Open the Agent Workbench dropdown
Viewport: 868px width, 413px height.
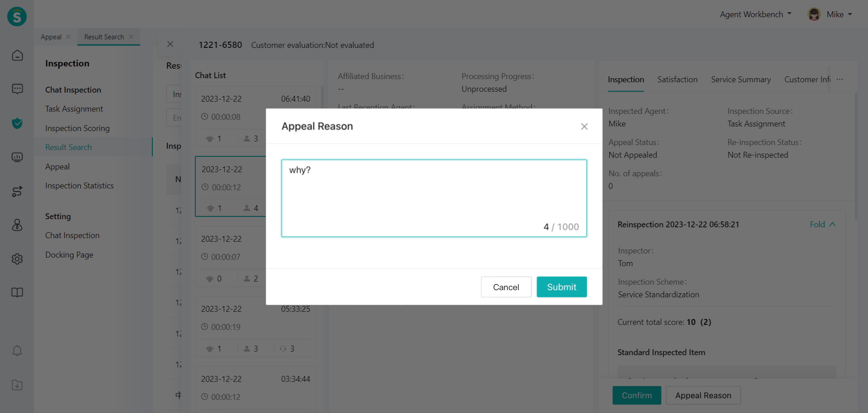[755, 14]
